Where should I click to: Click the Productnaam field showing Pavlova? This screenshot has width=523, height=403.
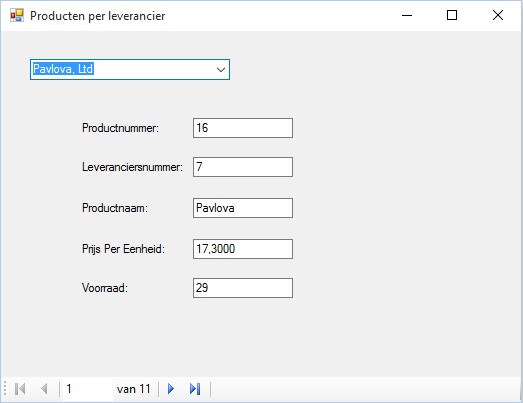point(243,208)
